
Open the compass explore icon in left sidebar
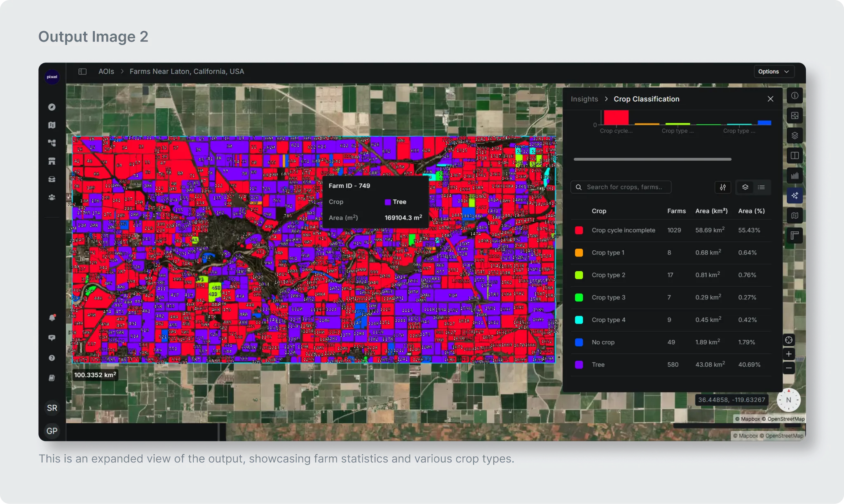click(x=52, y=107)
